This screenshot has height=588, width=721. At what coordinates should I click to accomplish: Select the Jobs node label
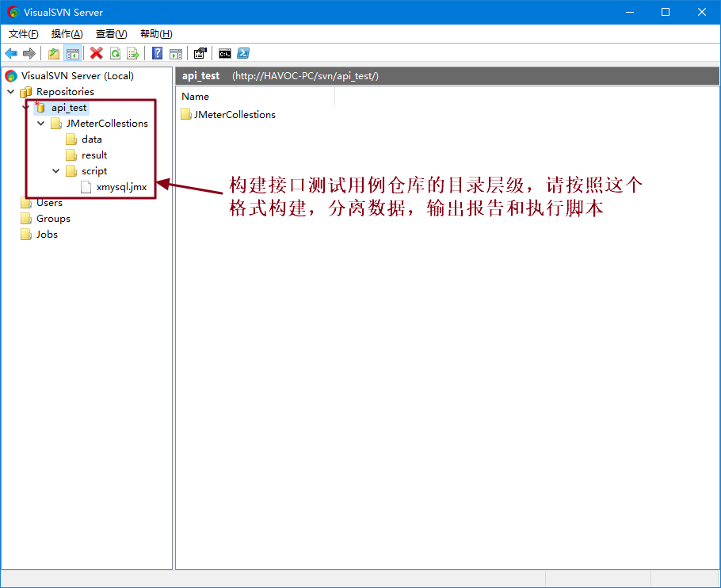click(x=47, y=235)
